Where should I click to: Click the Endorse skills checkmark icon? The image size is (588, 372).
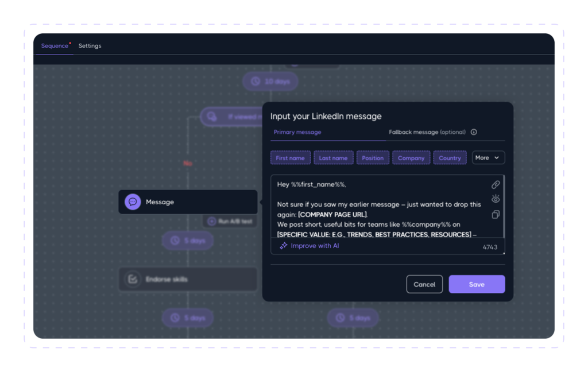click(x=133, y=279)
